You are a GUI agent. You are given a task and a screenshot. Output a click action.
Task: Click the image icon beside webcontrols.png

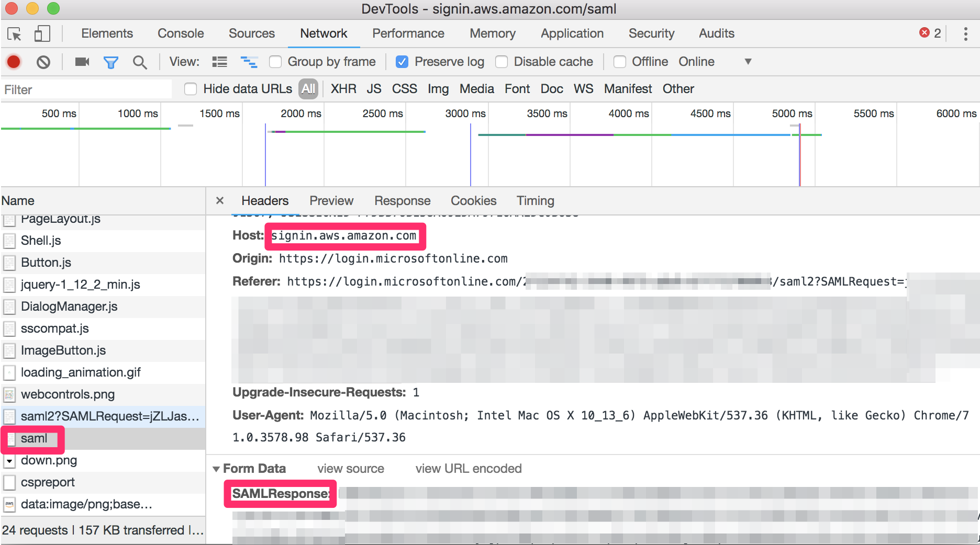coord(9,394)
